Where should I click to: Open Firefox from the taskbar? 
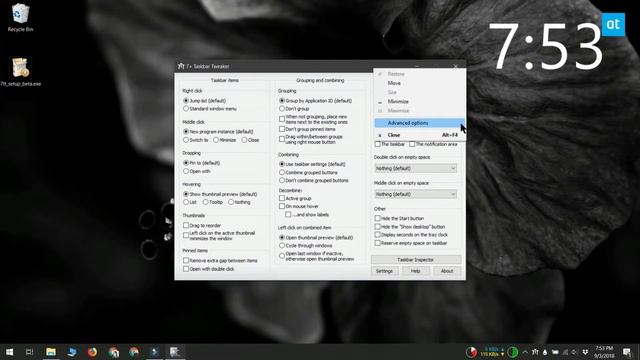point(92,352)
